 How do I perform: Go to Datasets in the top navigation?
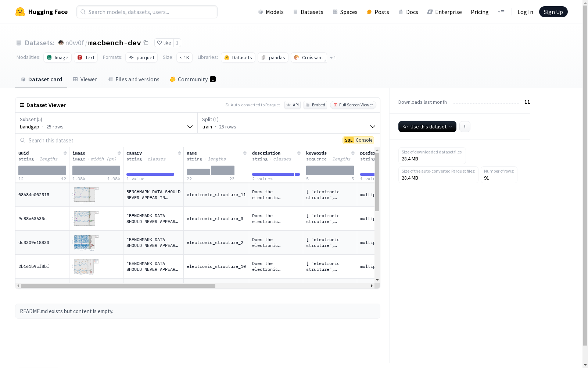[308, 12]
